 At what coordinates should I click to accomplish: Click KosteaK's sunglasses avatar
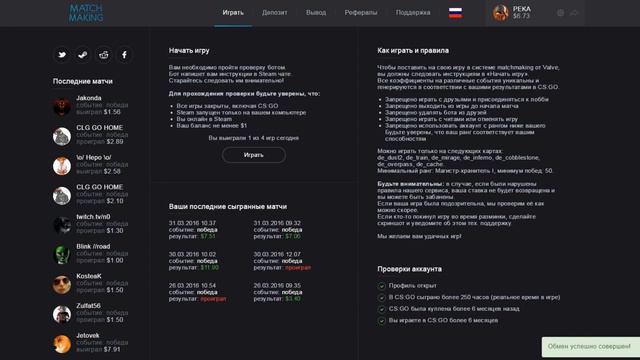pyautogui.click(x=62, y=284)
